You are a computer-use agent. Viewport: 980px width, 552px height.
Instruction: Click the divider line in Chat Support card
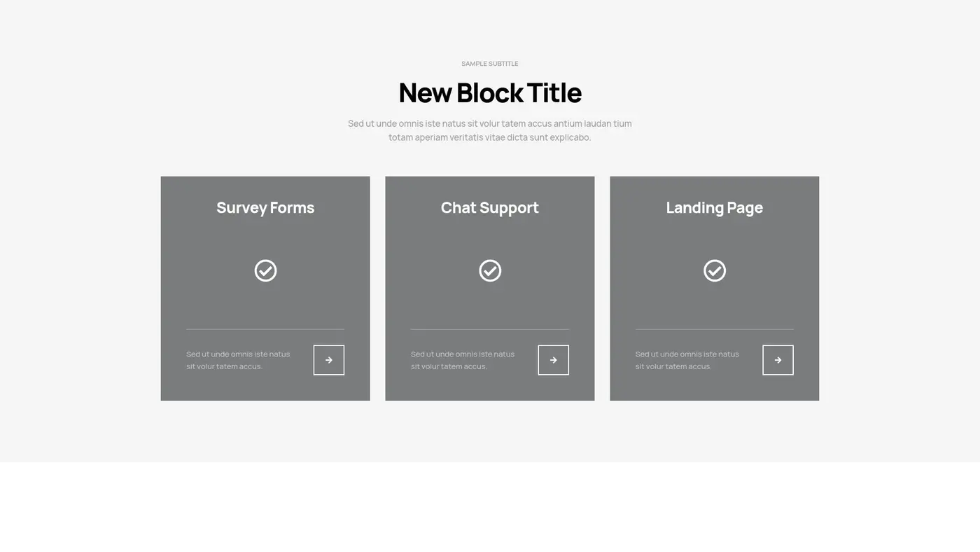pos(490,329)
